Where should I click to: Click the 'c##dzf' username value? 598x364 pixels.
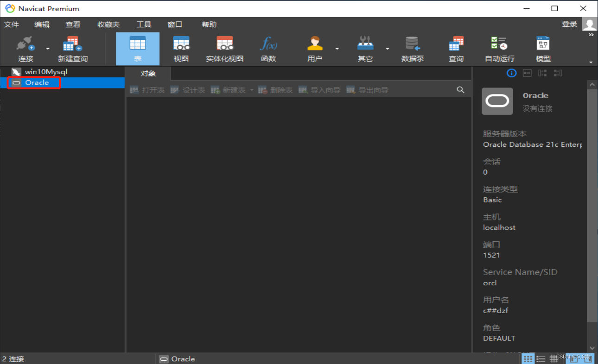click(496, 310)
